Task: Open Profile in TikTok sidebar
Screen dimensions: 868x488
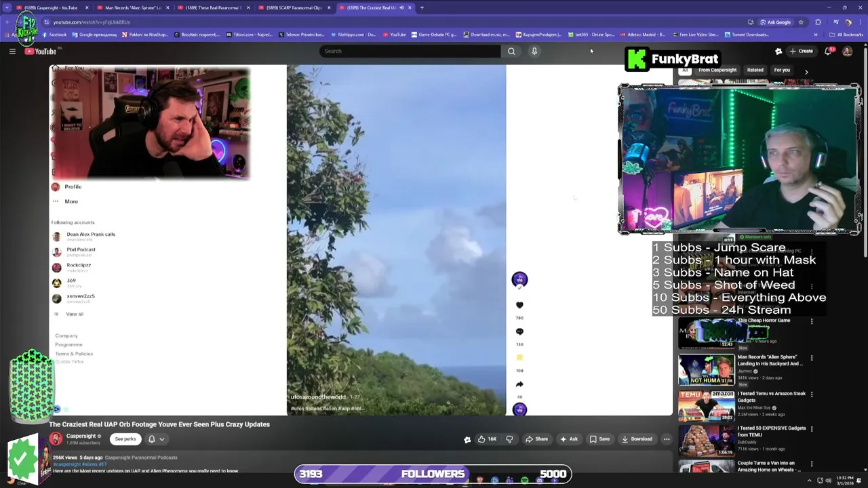Action: [x=66, y=186]
